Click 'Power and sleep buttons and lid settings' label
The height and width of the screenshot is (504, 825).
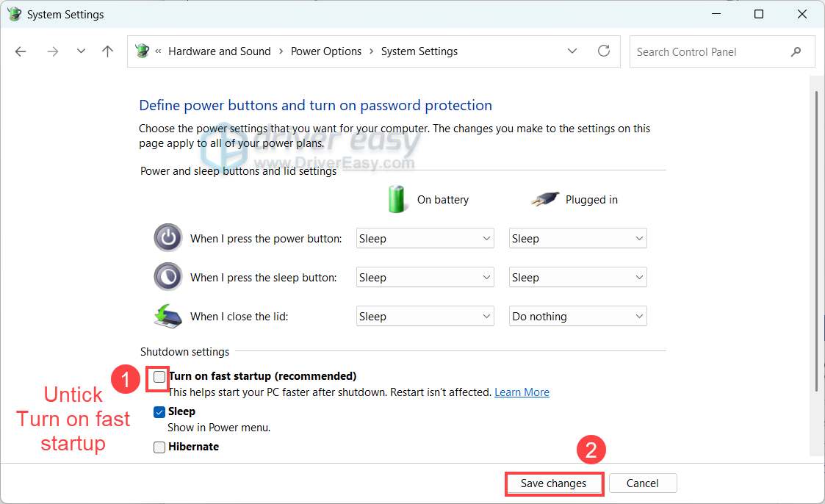tap(238, 171)
